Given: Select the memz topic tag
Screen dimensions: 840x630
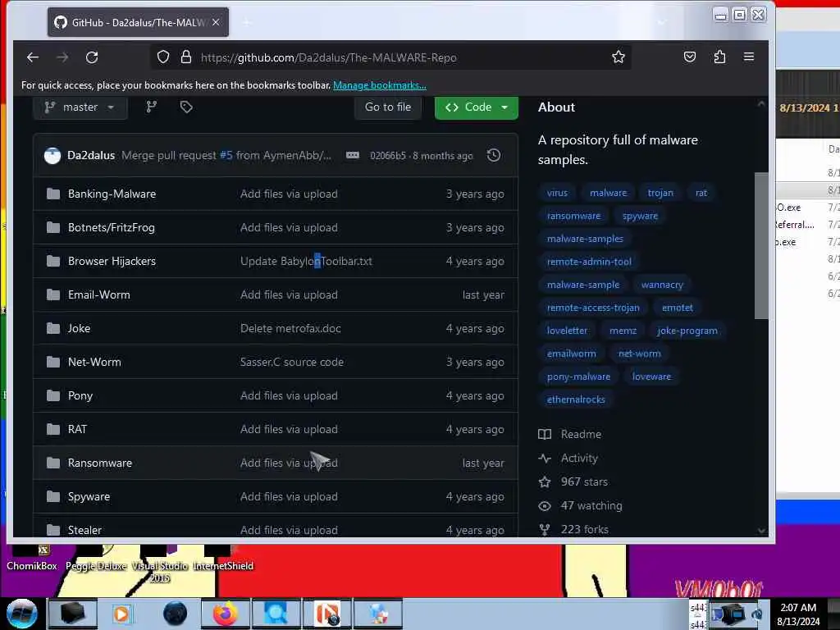Looking at the screenshot, I should (623, 331).
